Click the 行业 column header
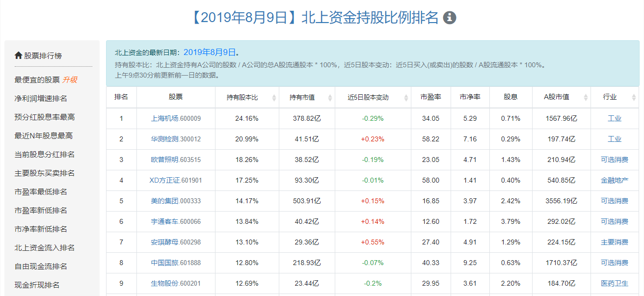Image resolution: width=644 pixels, height=296 pixels. (615, 97)
